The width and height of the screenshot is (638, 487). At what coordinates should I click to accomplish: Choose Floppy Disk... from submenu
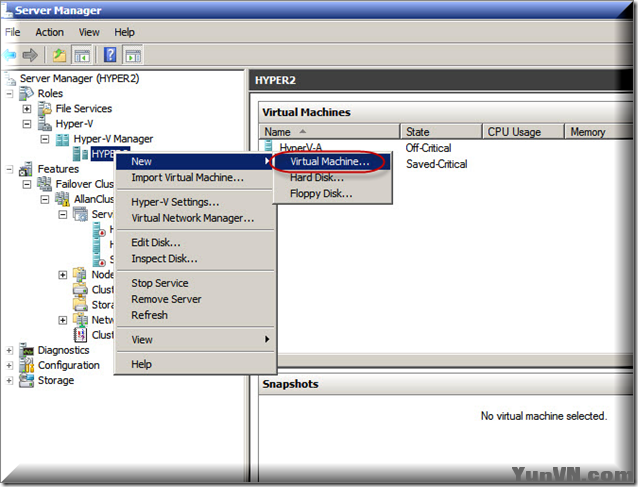coord(332,194)
